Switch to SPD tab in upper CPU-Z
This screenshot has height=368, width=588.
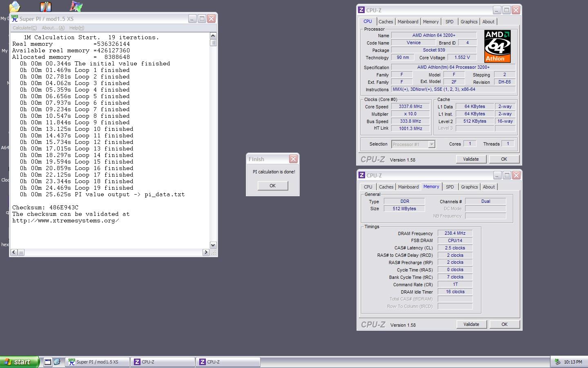click(449, 22)
